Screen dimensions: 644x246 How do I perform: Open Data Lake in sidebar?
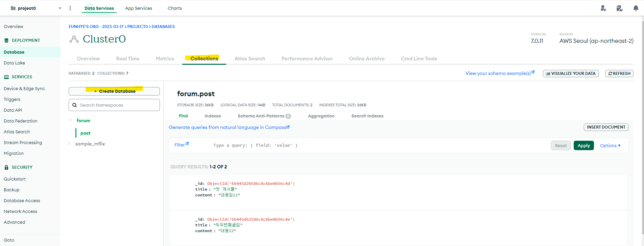click(x=14, y=63)
